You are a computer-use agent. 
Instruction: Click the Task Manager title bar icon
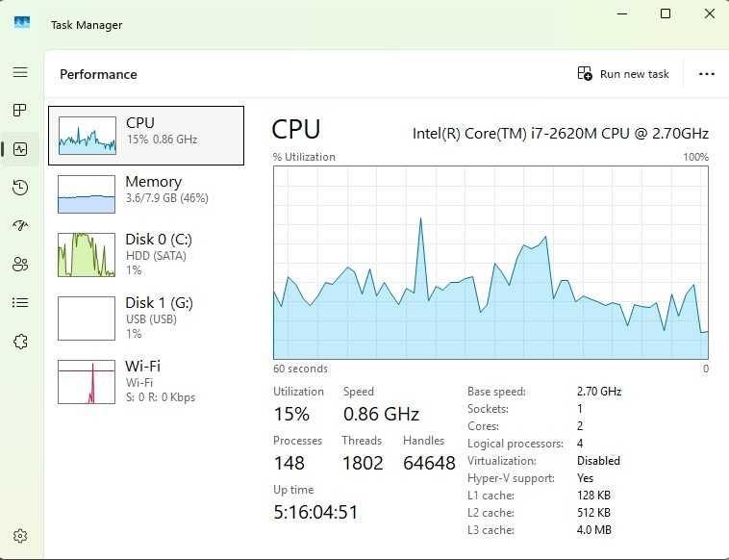(x=22, y=23)
